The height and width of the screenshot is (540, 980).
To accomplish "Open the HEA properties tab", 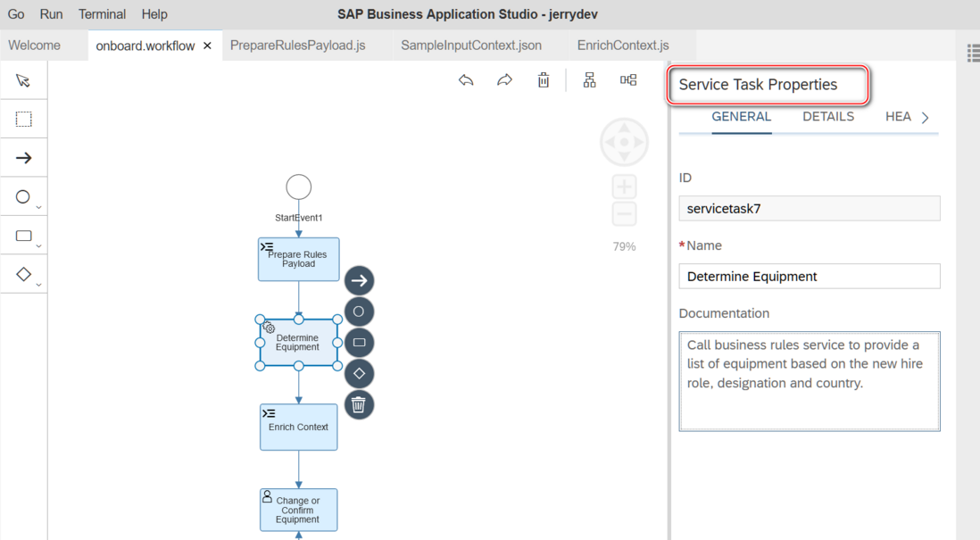I will [x=898, y=117].
